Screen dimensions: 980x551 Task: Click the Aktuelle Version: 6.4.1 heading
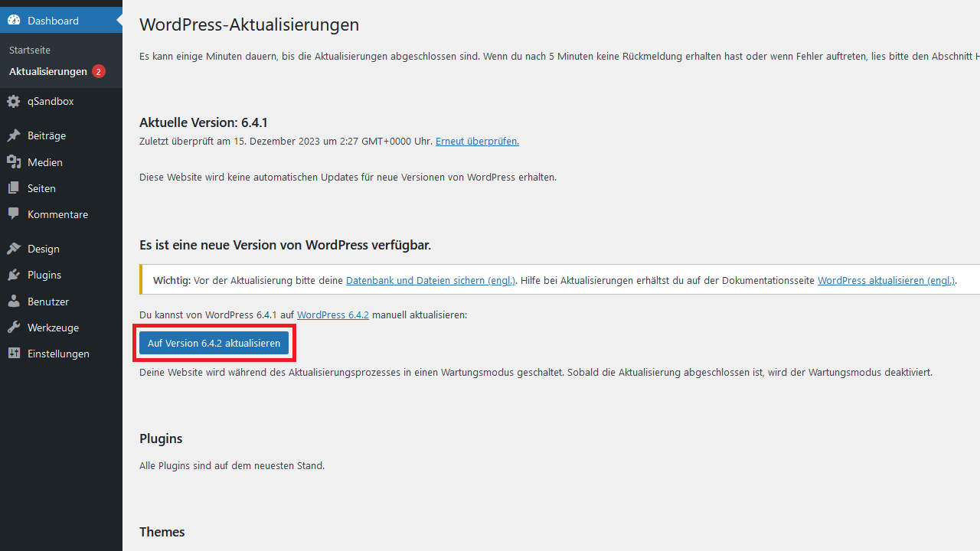204,122
